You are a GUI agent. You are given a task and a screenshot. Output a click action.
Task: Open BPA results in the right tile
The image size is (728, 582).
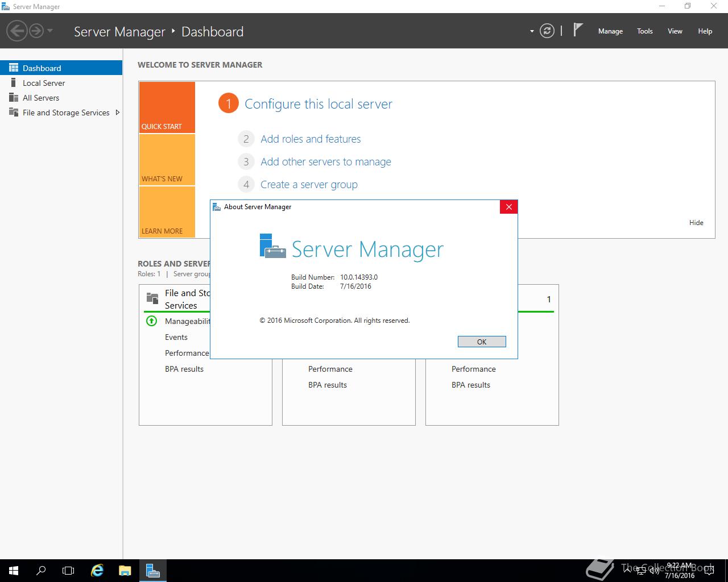click(471, 385)
